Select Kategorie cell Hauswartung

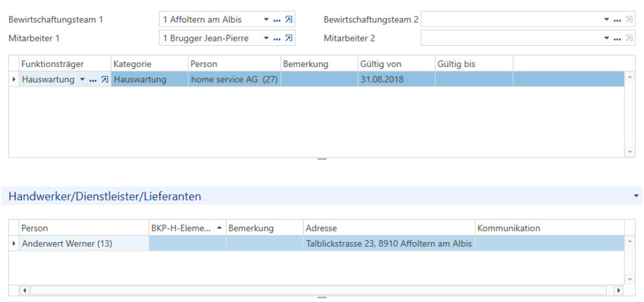(x=149, y=80)
